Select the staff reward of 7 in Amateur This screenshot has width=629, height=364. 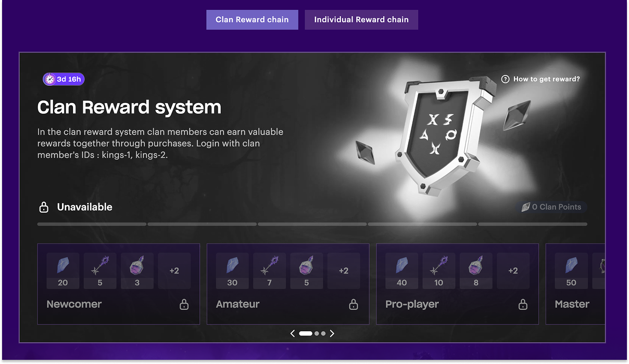269,270
